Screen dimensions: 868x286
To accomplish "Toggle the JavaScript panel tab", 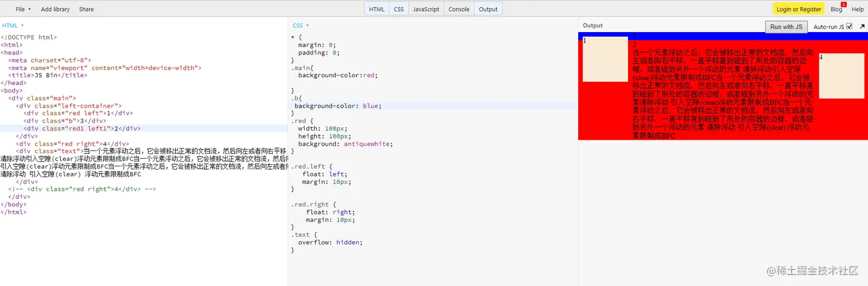I will click(x=426, y=9).
